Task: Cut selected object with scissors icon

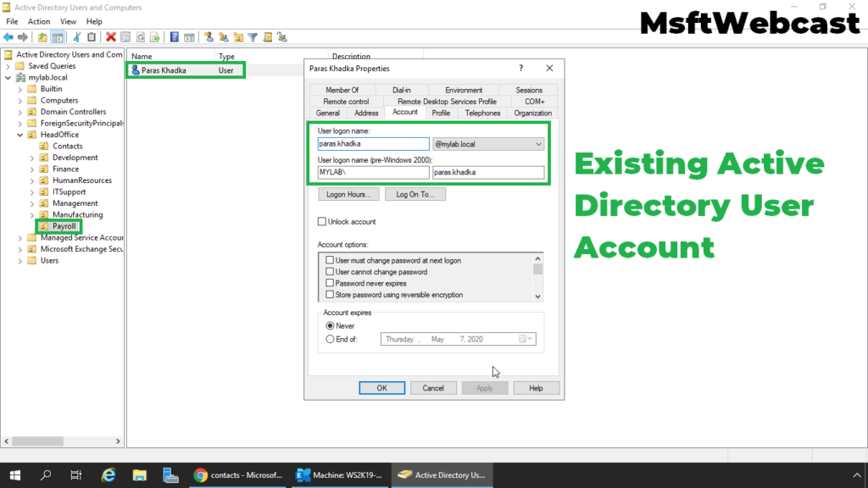Action: (x=77, y=37)
